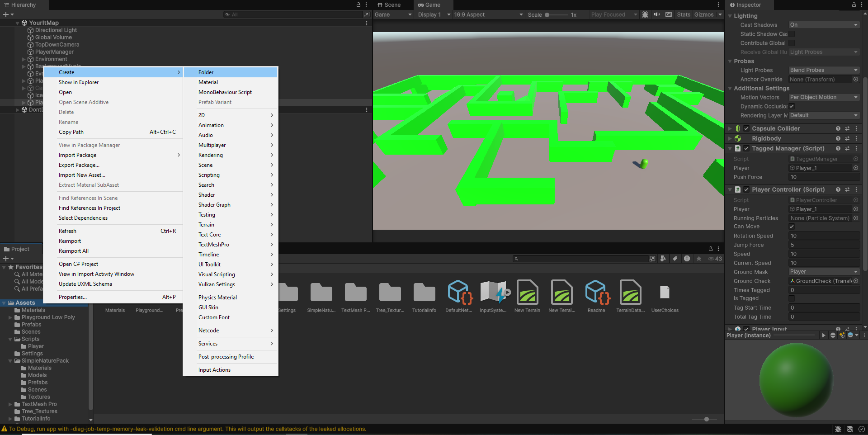Click search by label tag icon
Viewport: 868px width, 435px height.
pos(675,259)
